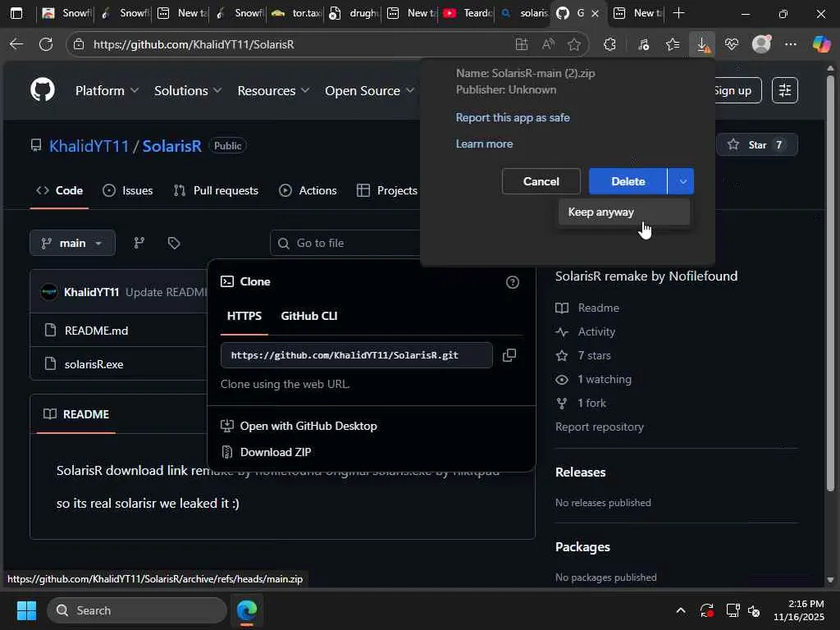Viewport: 840px width, 630px height.
Task: Star the SolarisR repository
Action: pos(756,144)
